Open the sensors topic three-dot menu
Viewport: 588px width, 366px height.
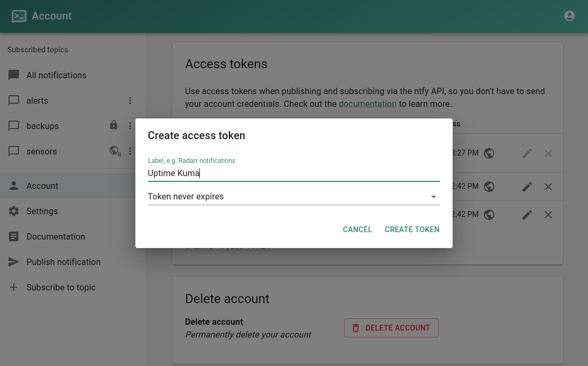click(130, 151)
